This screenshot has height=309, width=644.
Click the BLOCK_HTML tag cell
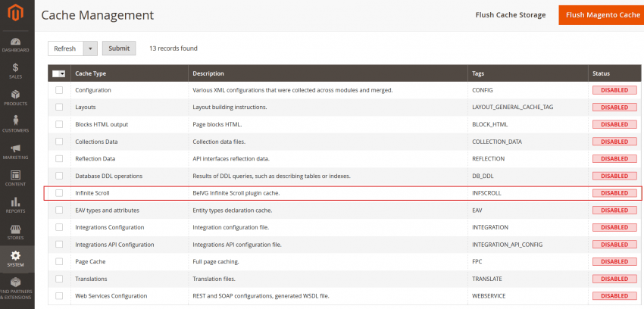[x=490, y=124]
